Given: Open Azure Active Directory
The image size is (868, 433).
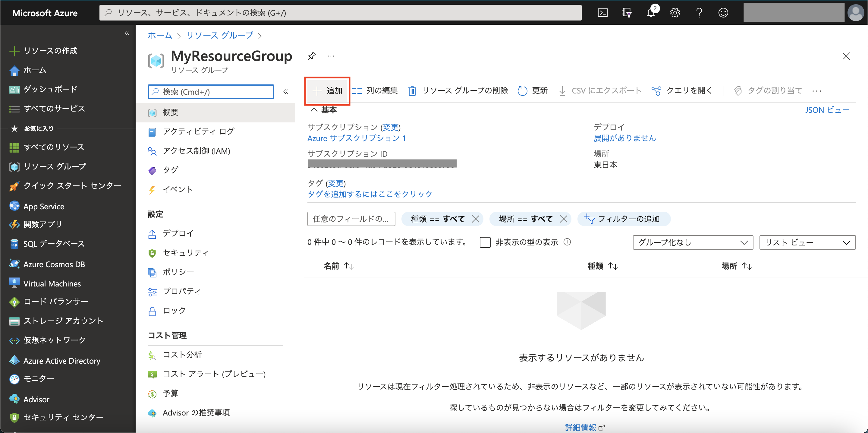Looking at the screenshot, I should (62, 361).
